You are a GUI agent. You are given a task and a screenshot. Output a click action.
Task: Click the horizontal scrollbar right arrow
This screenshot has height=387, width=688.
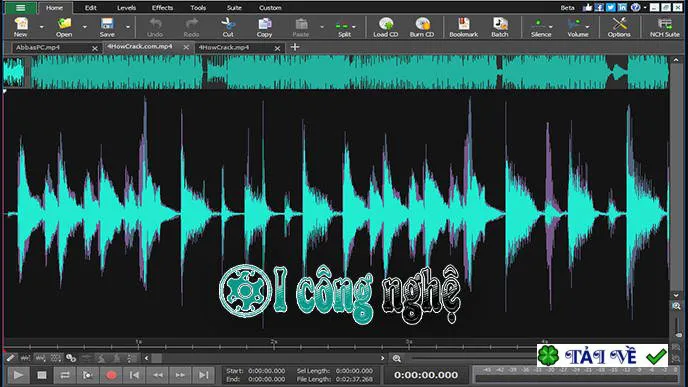click(x=382, y=358)
